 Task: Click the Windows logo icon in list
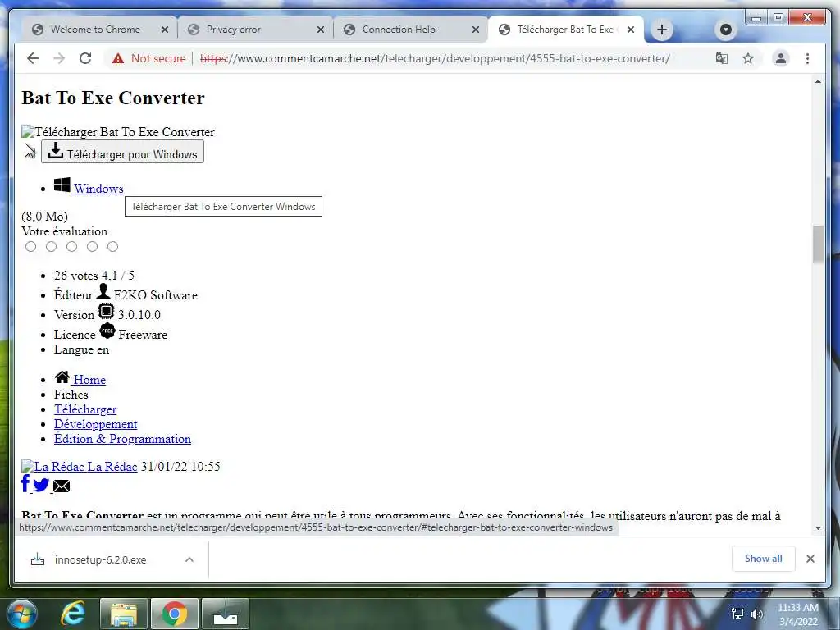tap(62, 185)
